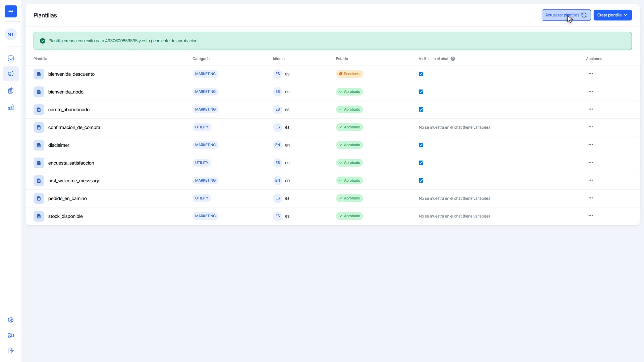Open the Crear plantilla dropdown
This screenshot has height=362, width=644.
pyautogui.click(x=612, y=15)
